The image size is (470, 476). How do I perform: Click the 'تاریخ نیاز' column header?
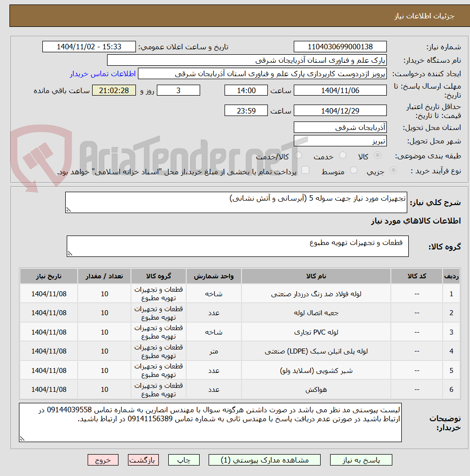(49, 276)
